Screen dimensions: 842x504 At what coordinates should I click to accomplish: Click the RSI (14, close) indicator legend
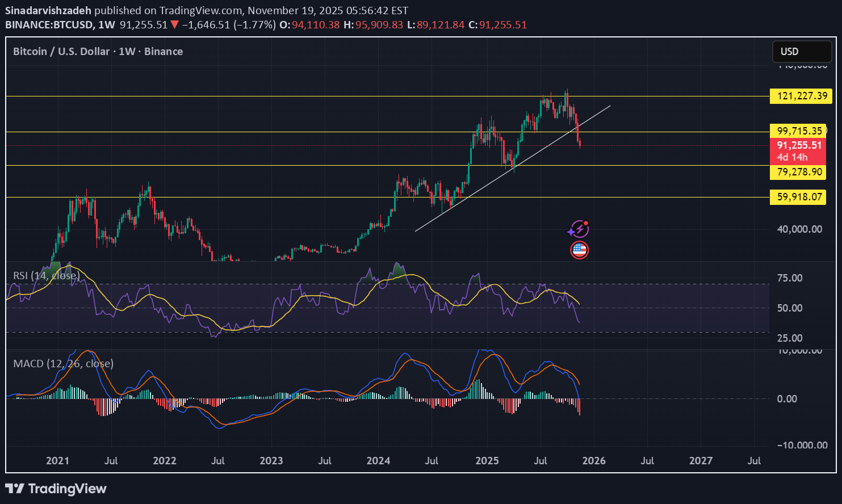(x=46, y=276)
